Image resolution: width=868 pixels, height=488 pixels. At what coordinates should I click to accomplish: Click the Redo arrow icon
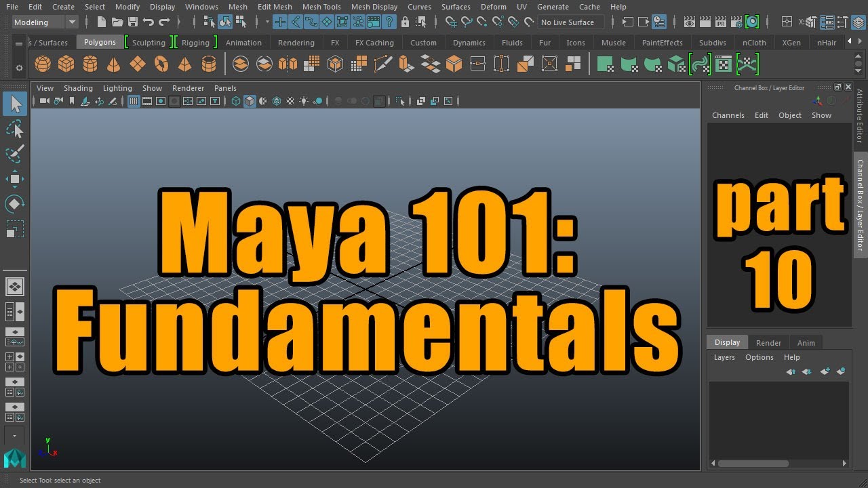coord(164,22)
